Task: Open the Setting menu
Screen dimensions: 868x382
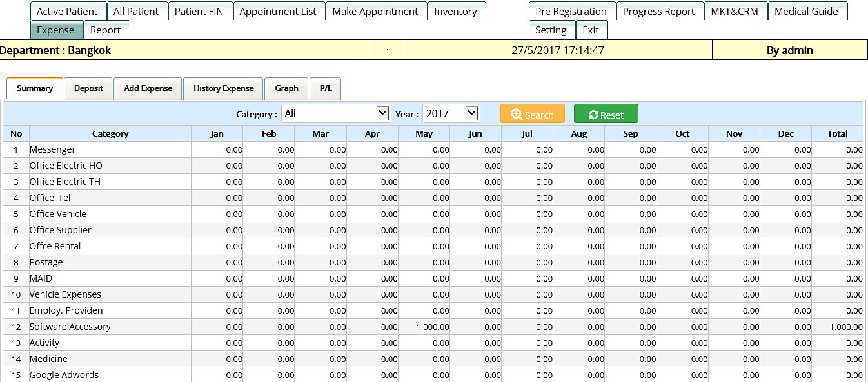Action: click(551, 30)
